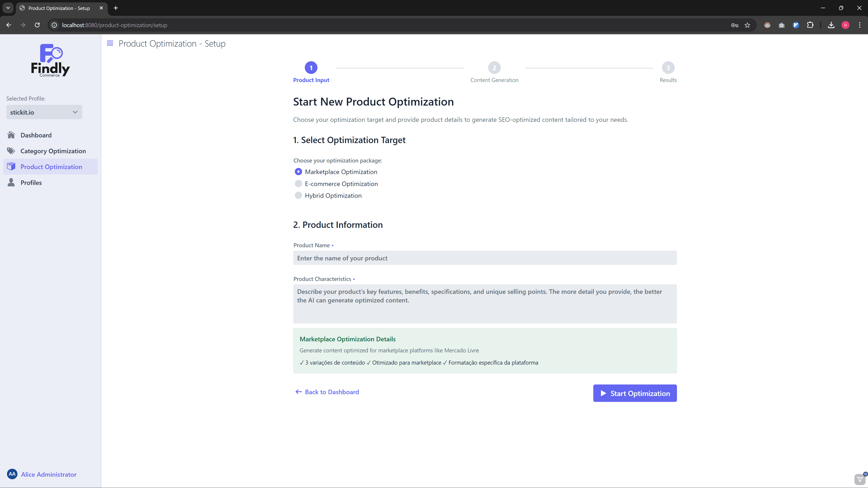This screenshot has height=488, width=868.
Task: Click the hamburger menu icon beside page title
Action: (x=110, y=43)
